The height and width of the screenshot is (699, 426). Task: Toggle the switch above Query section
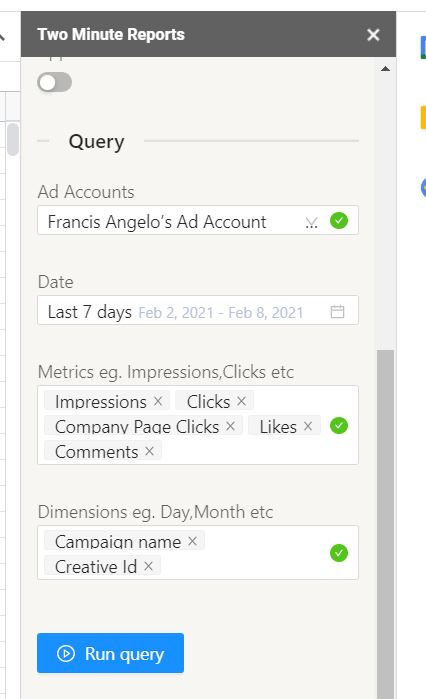[54, 82]
